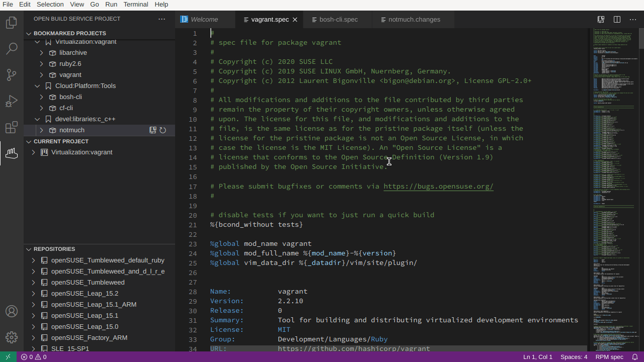Viewport: 644px width, 362px height.
Task: Open sidebar Views and More Actions ellipsis
Action: (162, 19)
